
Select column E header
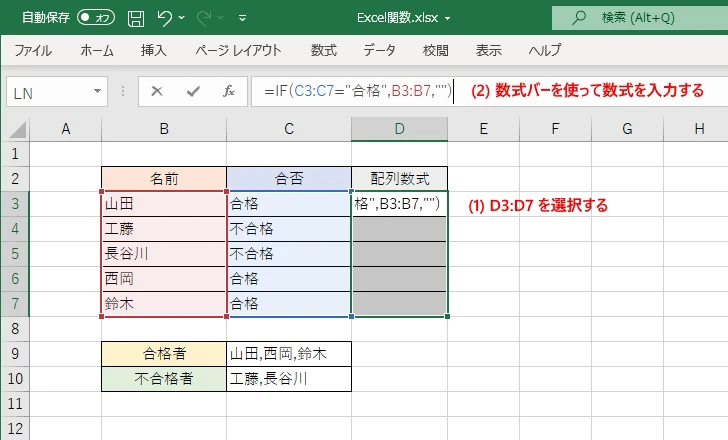click(483, 129)
